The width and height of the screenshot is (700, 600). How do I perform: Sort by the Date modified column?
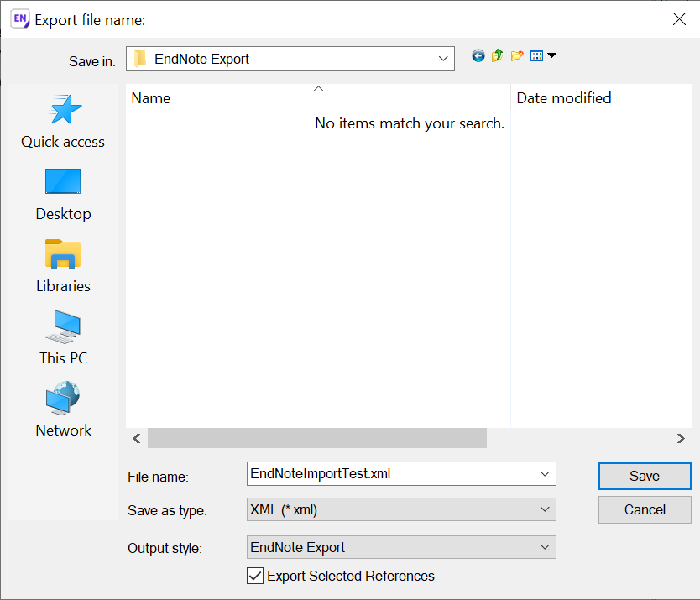(564, 98)
